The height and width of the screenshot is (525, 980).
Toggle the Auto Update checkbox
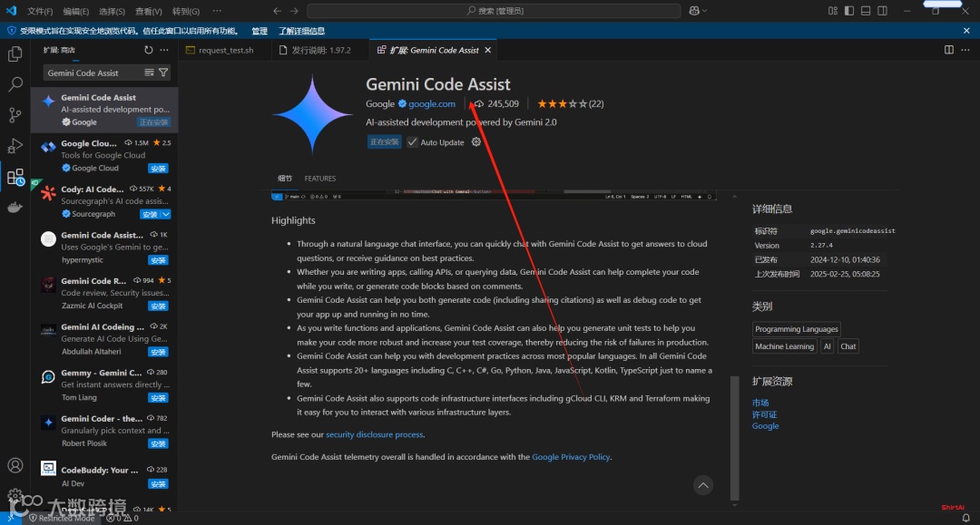click(x=413, y=141)
